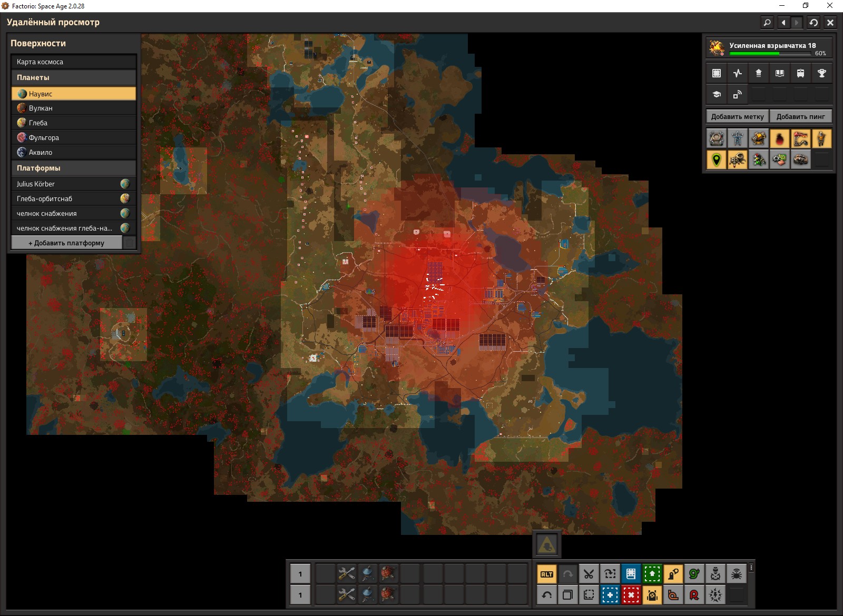Toggle logistic network roboport map filter
This screenshot has height=616, width=843.
click(x=717, y=138)
